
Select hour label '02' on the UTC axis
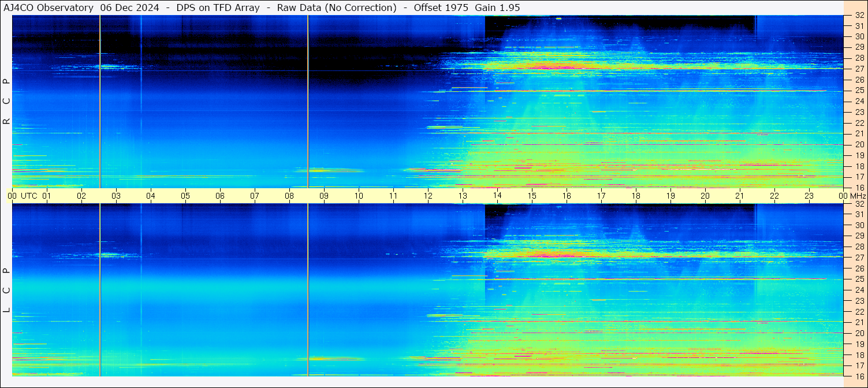pyautogui.click(x=81, y=196)
